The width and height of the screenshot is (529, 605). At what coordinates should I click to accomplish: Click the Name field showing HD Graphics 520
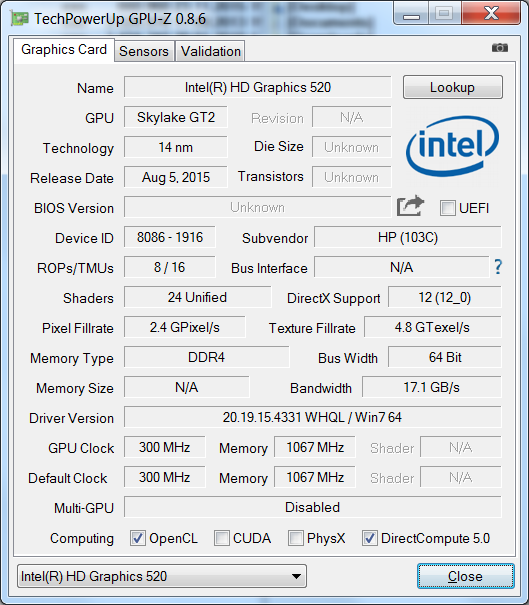tap(258, 87)
